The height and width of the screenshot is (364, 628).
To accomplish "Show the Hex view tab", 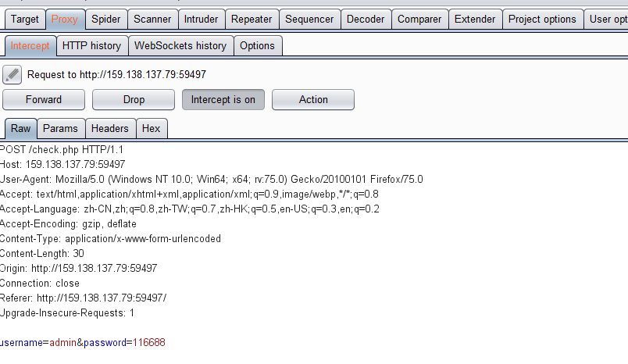I will [152, 129].
